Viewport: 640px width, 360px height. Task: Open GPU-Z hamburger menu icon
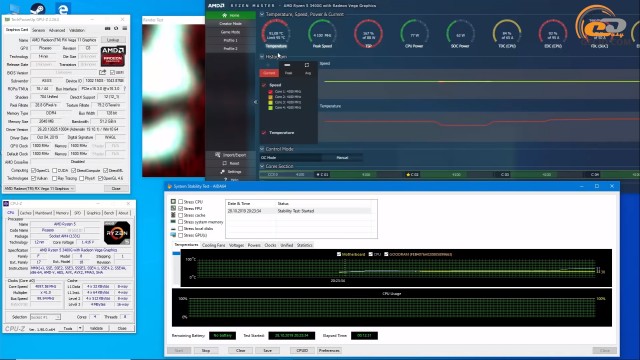(x=124, y=29)
